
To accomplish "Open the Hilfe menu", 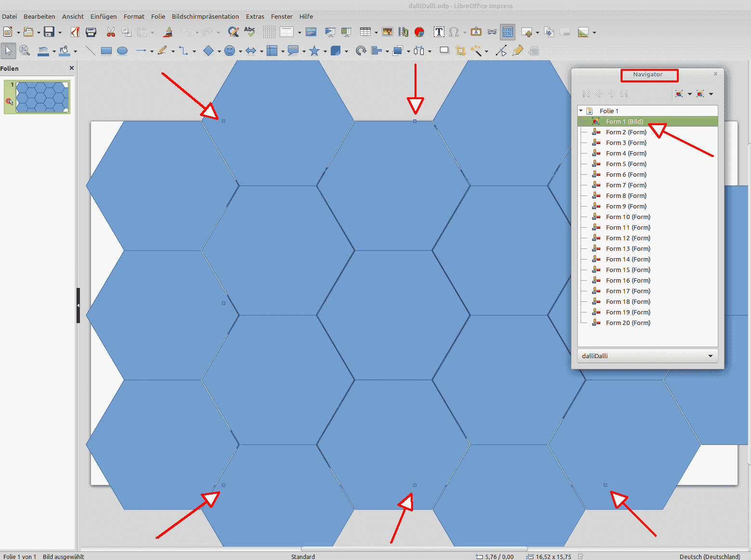I will point(306,16).
